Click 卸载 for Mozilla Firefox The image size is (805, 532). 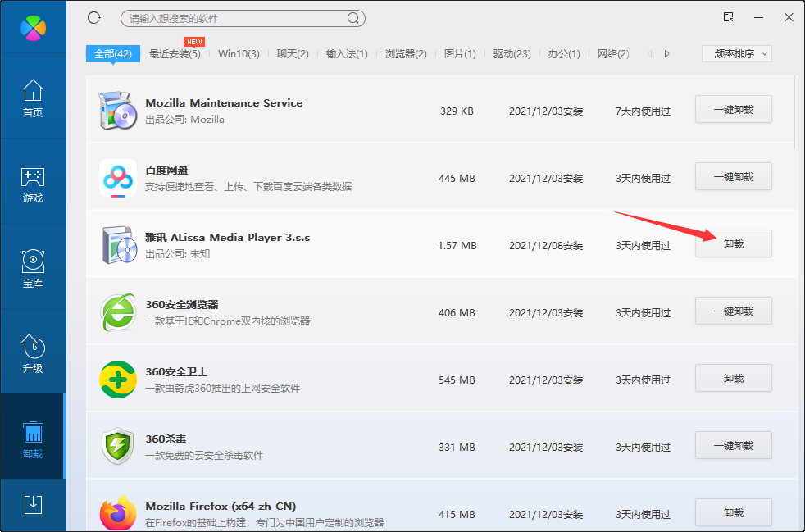coord(733,512)
